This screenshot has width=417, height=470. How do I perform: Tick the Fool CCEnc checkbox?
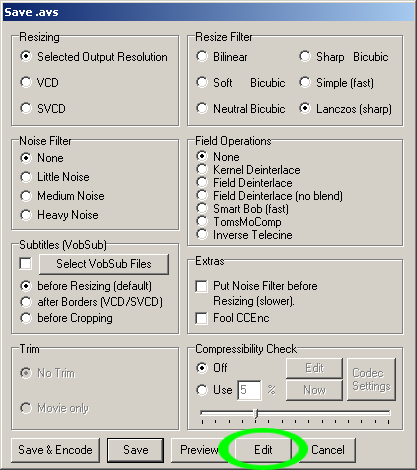pyautogui.click(x=201, y=318)
